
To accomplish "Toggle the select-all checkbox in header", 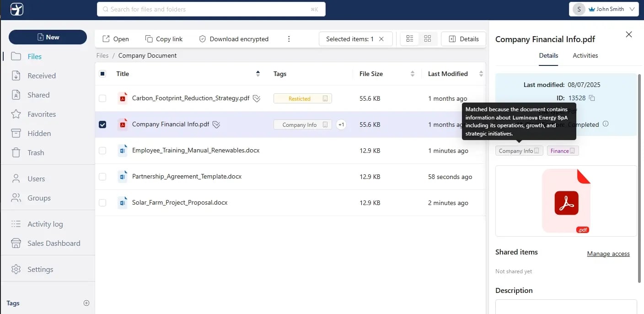I will coord(102,74).
